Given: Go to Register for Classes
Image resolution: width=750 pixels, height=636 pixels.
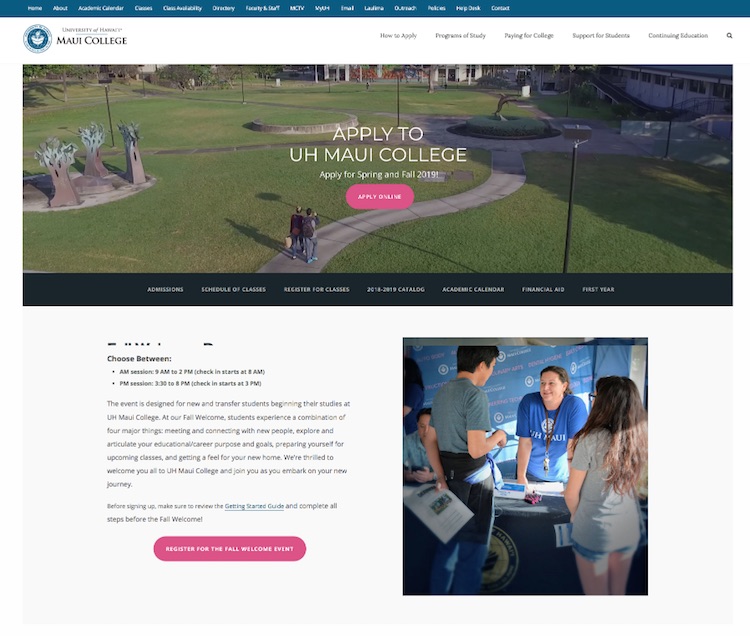Looking at the screenshot, I should pos(317,289).
